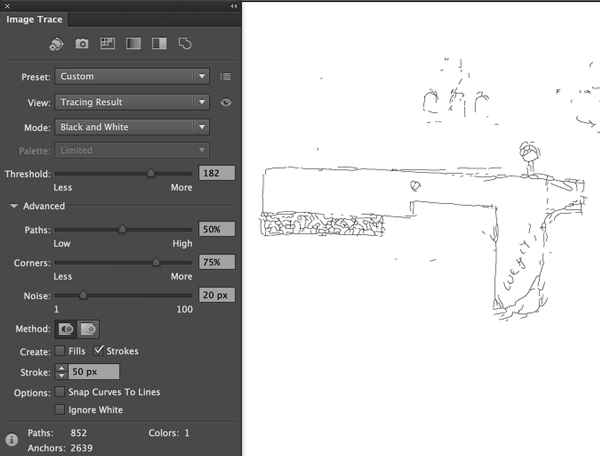Select the abutting paths Method button
Screen dimensions: 600x456
(66, 329)
